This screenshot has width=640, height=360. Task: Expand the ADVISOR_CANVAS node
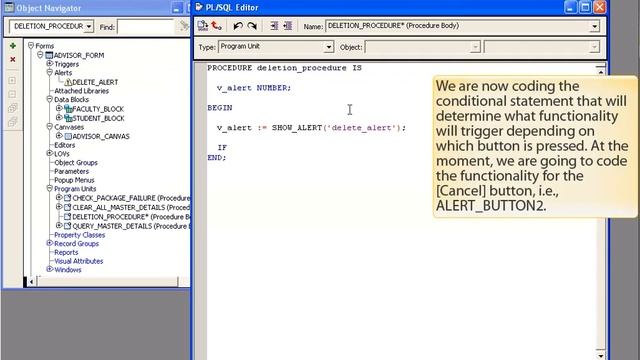[x=59, y=136]
